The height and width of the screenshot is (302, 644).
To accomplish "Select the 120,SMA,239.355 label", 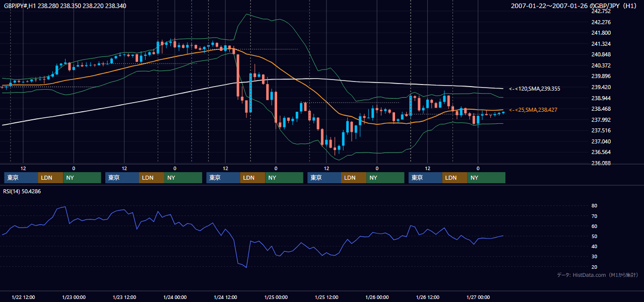I will click(535, 89).
